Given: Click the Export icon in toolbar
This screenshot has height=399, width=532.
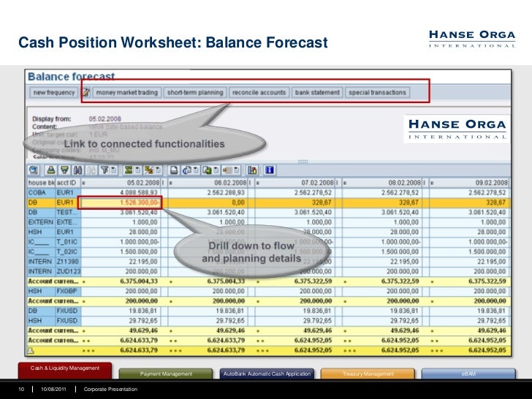Looking at the screenshot, I should point(207,170).
